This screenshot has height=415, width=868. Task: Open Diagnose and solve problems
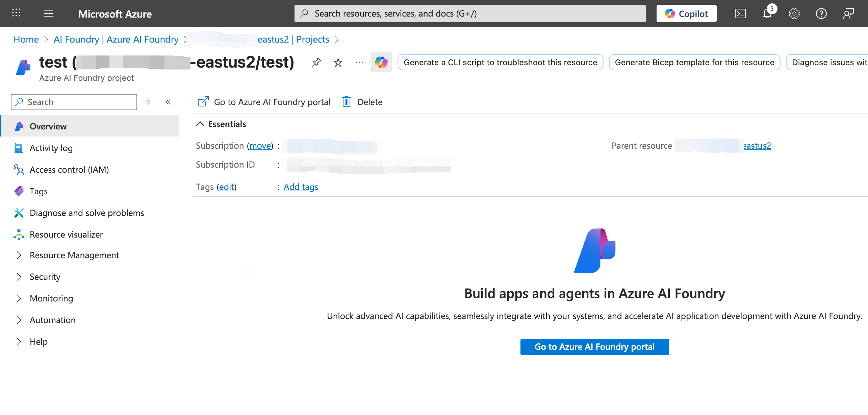(87, 213)
